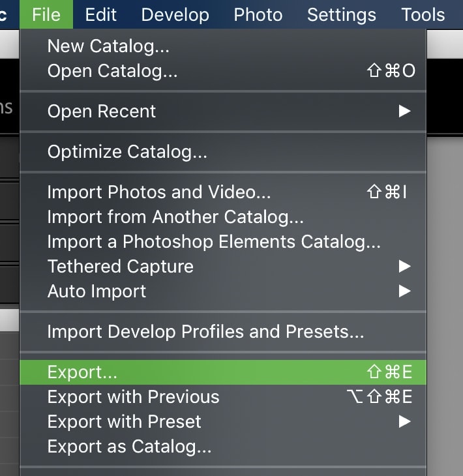This screenshot has width=463, height=476.
Task: Choose Optimize Catalog...
Action: coord(223,151)
